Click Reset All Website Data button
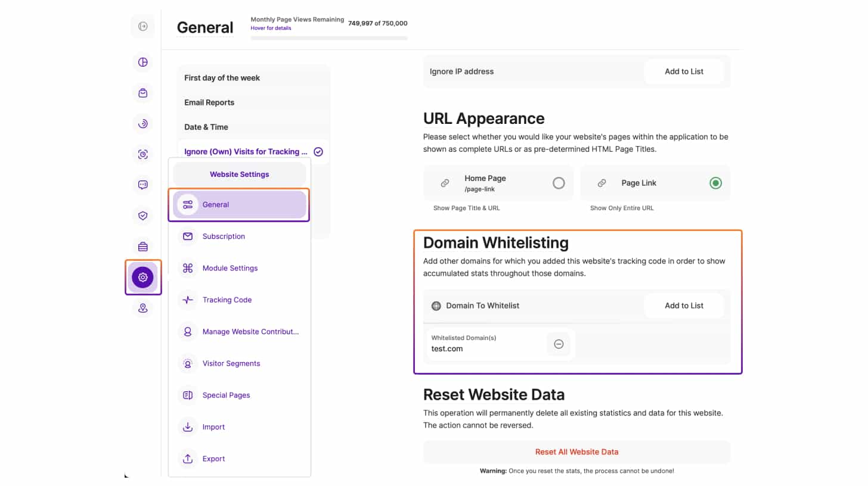The image size is (868, 486). point(576,451)
